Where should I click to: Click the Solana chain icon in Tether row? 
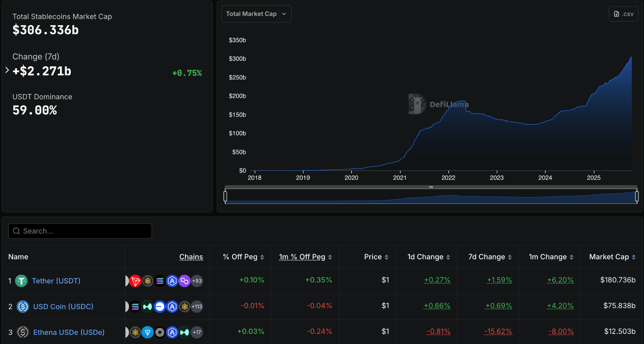160,281
